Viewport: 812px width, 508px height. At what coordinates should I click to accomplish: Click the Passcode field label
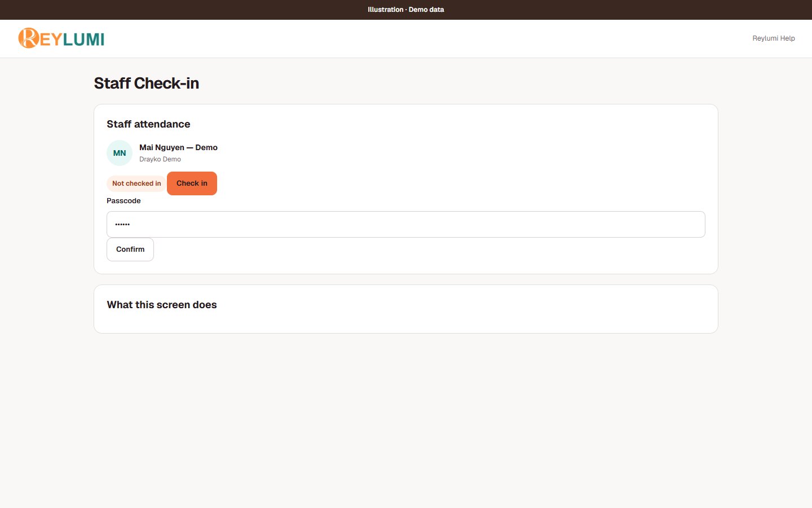[123, 201]
